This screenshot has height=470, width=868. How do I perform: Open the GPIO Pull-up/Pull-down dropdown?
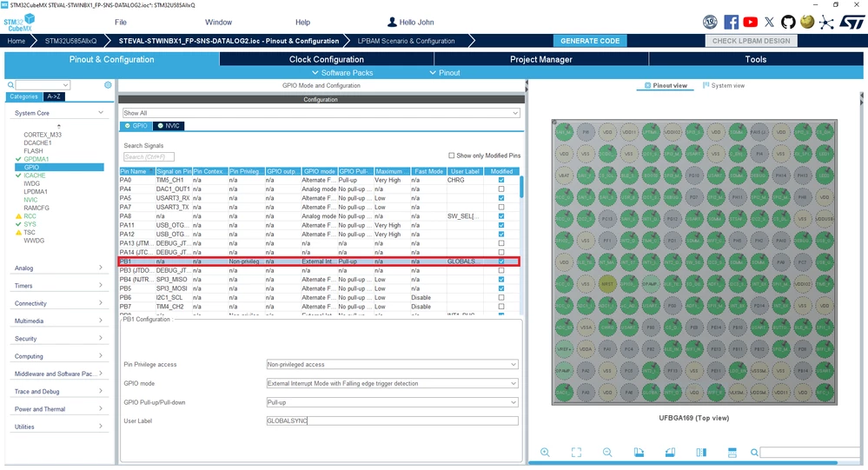392,402
